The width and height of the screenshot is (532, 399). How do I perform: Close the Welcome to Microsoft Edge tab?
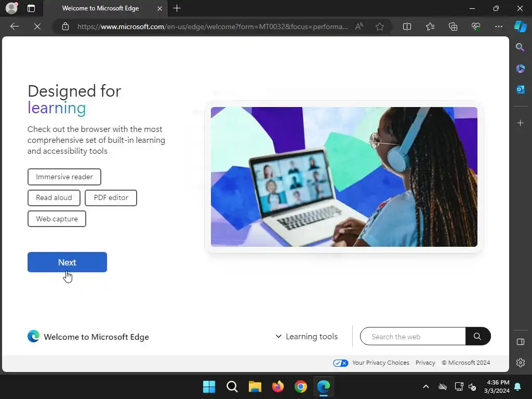coord(159,8)
